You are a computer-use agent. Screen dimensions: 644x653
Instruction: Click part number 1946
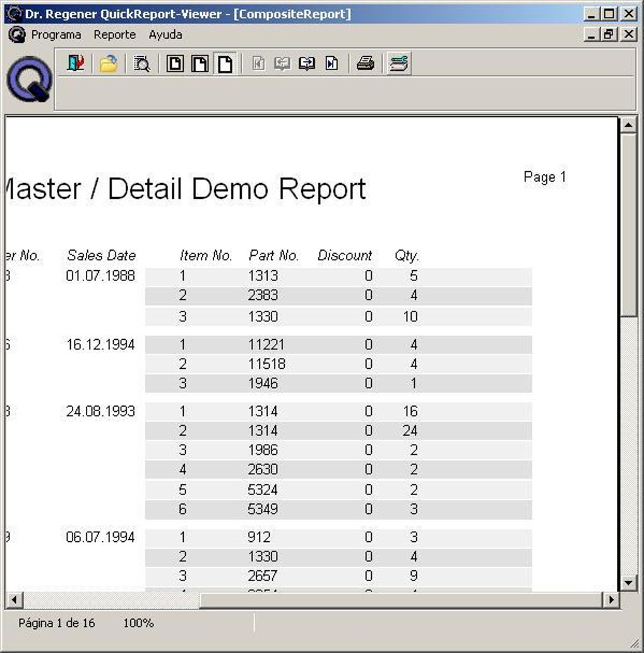(263, 383)
